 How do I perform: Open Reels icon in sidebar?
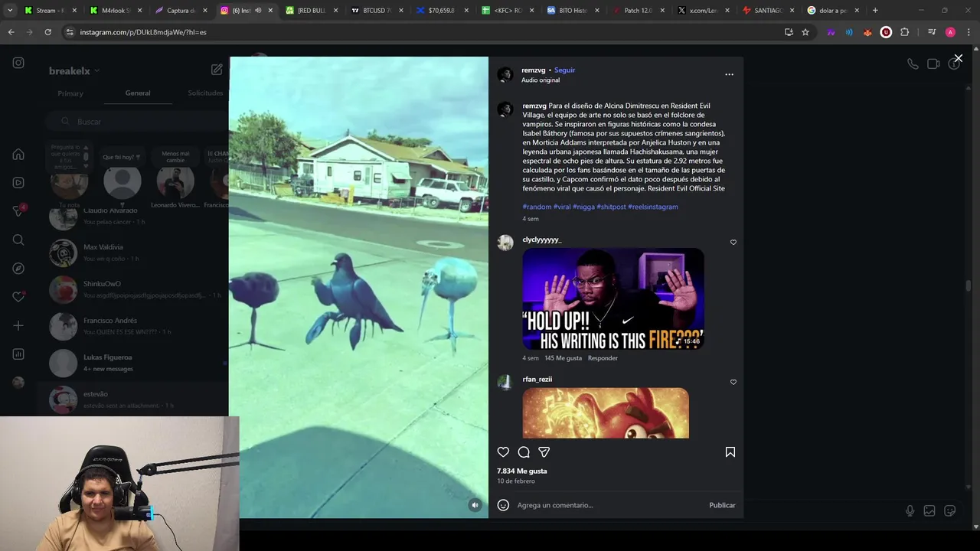18,183
